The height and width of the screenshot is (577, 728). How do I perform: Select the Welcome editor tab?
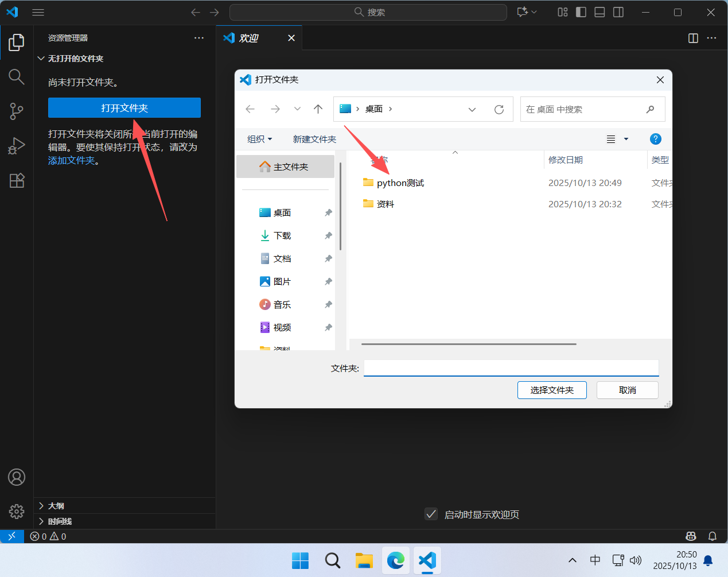[259, 38]
